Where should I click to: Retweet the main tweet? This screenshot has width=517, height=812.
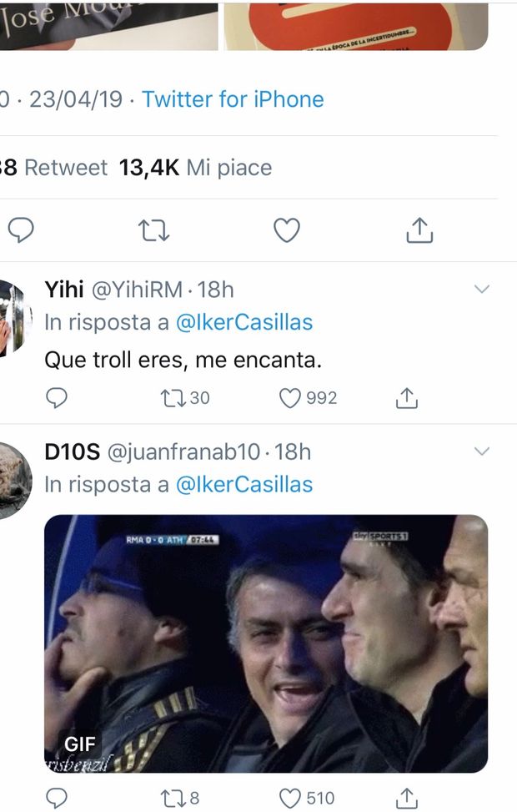coord(153,230)
